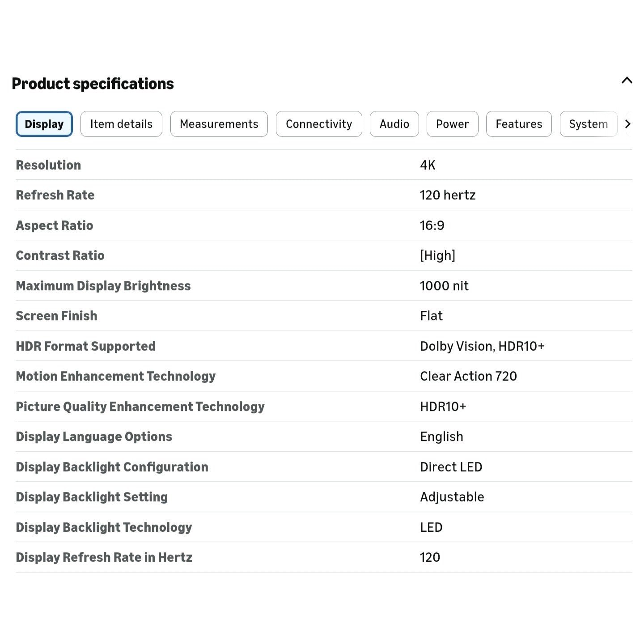Collapse the Product specifications section chevron
The height and width of the screenshot is (644, 644).
coord(627,81)
